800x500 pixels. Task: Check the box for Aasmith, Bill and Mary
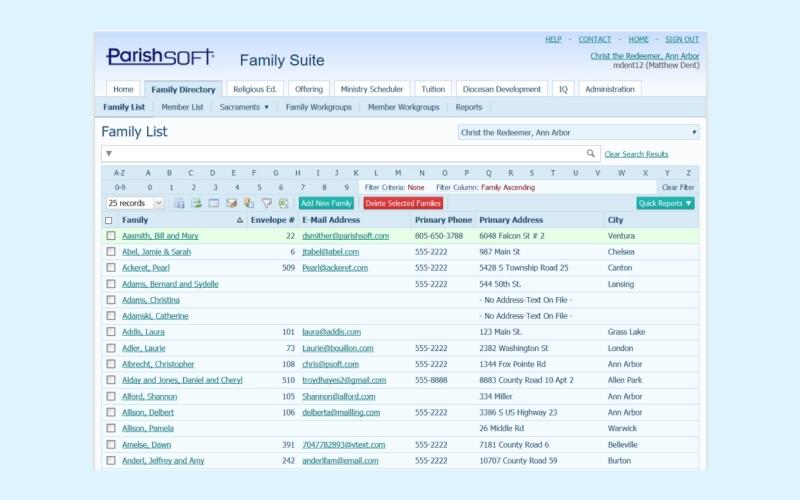click(111, 236)
